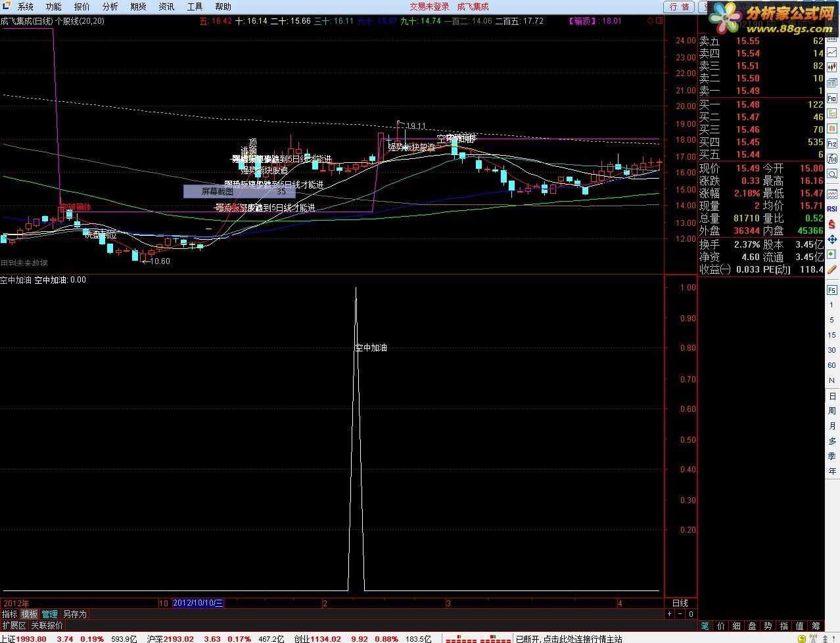Click the candlestick chart icon in right toolbar

831,67
